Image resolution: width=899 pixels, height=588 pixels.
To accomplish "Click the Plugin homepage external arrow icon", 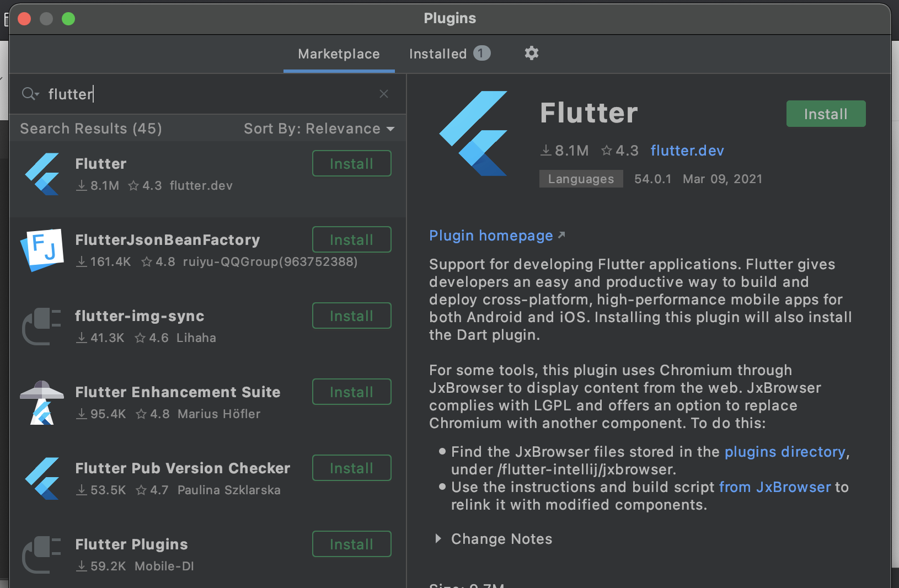I will (x=561, y=235).
